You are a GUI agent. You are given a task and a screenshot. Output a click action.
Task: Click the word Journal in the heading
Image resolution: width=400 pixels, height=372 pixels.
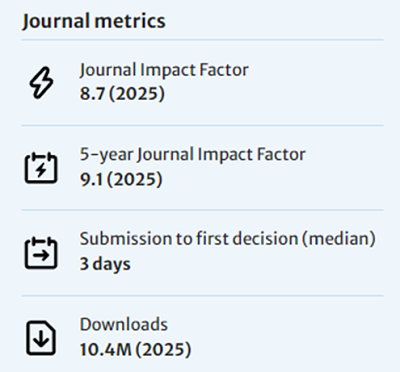(x=56, y=21)
